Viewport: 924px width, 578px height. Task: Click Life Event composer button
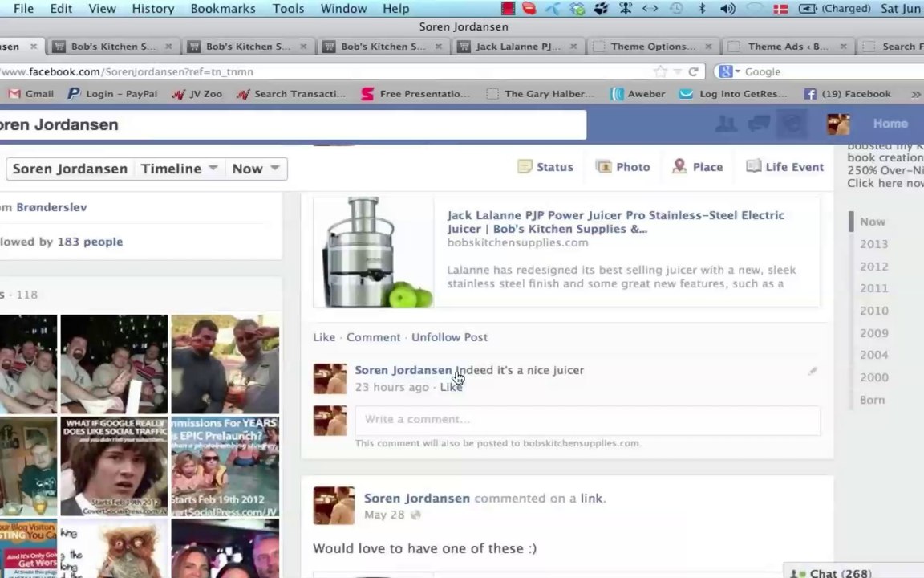point(784,167)
